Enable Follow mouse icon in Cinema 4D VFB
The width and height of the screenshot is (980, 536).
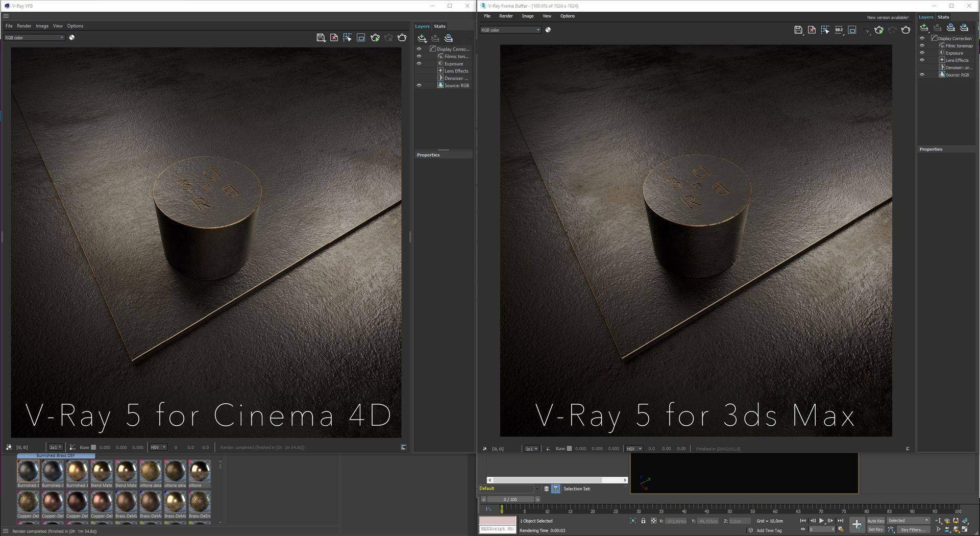click(347, 38)
